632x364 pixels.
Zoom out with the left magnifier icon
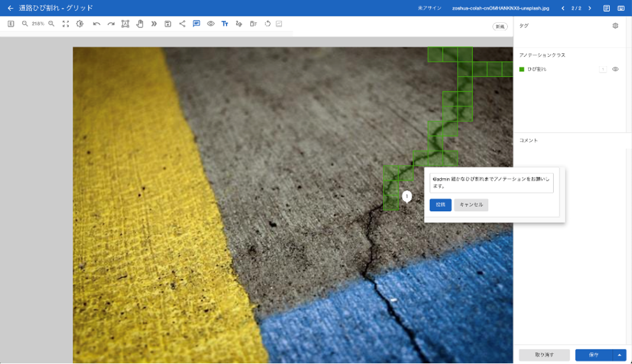coord(25,24)
